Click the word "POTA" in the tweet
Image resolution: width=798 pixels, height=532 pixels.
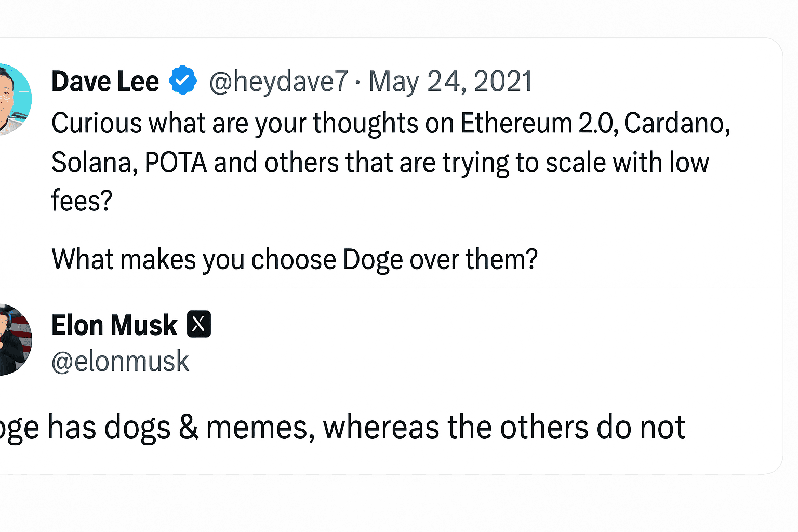click(176, 163)
